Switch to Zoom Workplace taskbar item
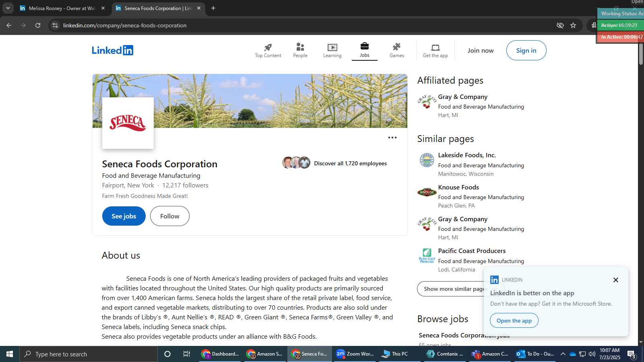 click(x=355, y=354)
